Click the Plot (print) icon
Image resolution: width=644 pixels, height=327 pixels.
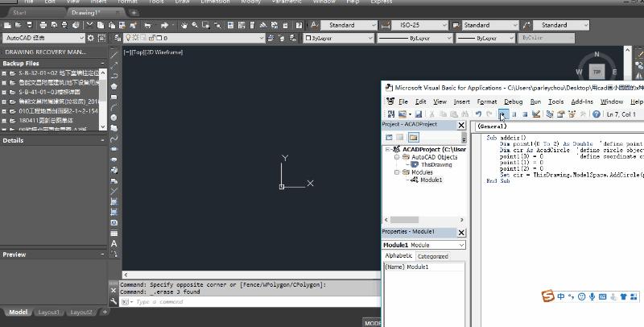[43, 25]
